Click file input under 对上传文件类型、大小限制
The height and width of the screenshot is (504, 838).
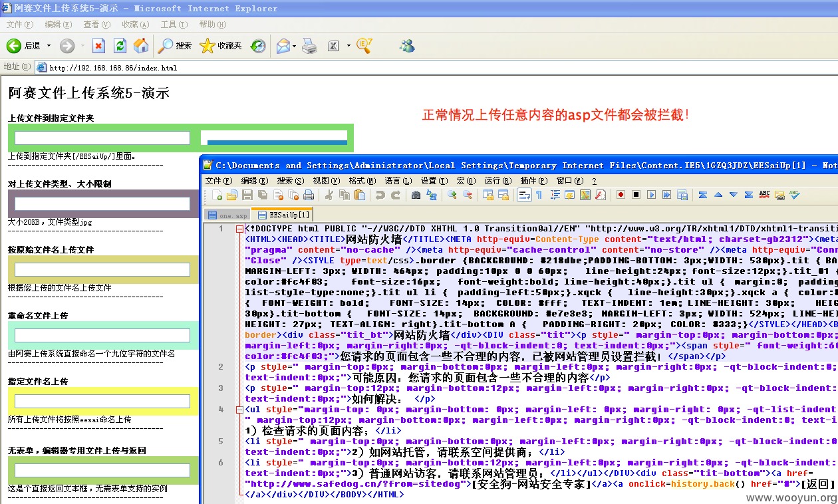[102, 203]
